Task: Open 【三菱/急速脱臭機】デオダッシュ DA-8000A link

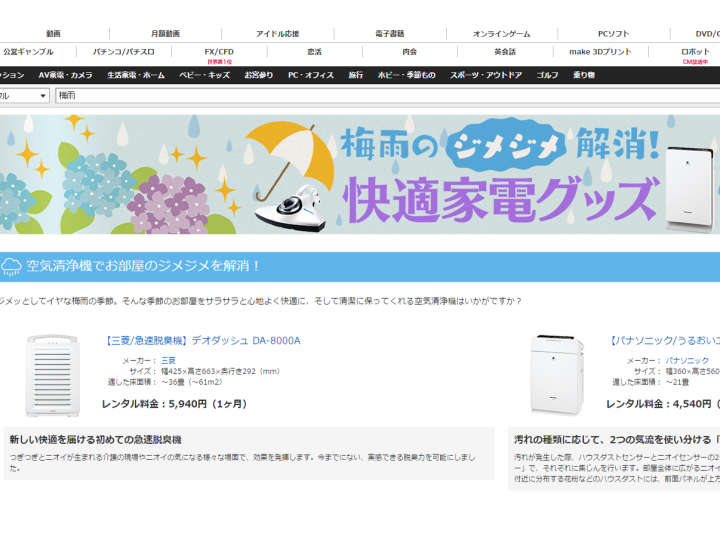Action: [x=201, y=341]
